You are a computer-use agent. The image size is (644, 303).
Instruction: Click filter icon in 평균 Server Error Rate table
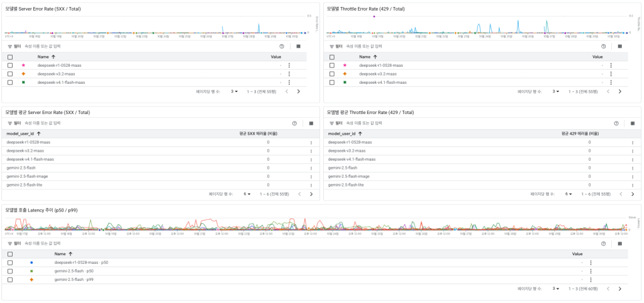10,123
